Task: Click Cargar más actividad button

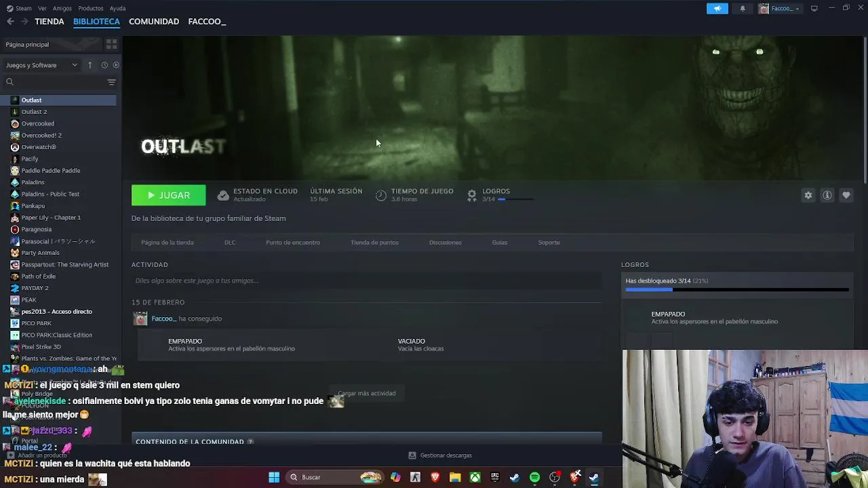Action: 367,393
